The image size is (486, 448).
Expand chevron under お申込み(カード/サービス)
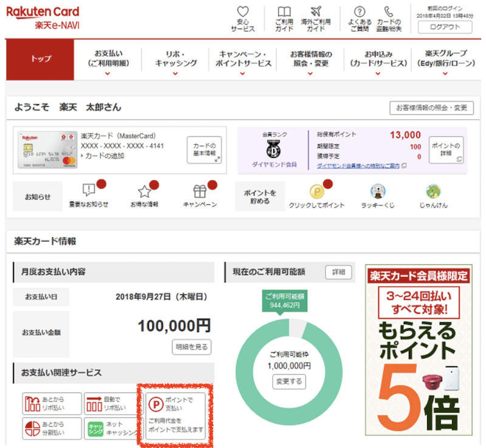378,73
